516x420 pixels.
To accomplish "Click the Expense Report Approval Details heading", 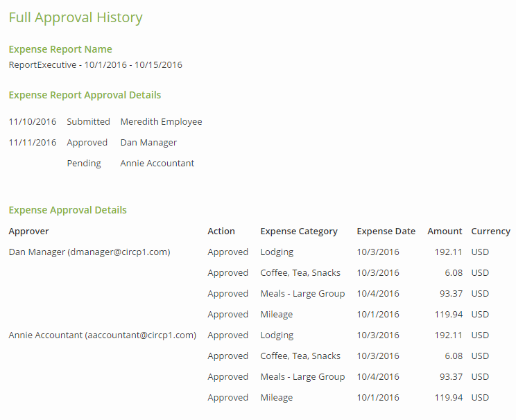I will click(85, 95).
